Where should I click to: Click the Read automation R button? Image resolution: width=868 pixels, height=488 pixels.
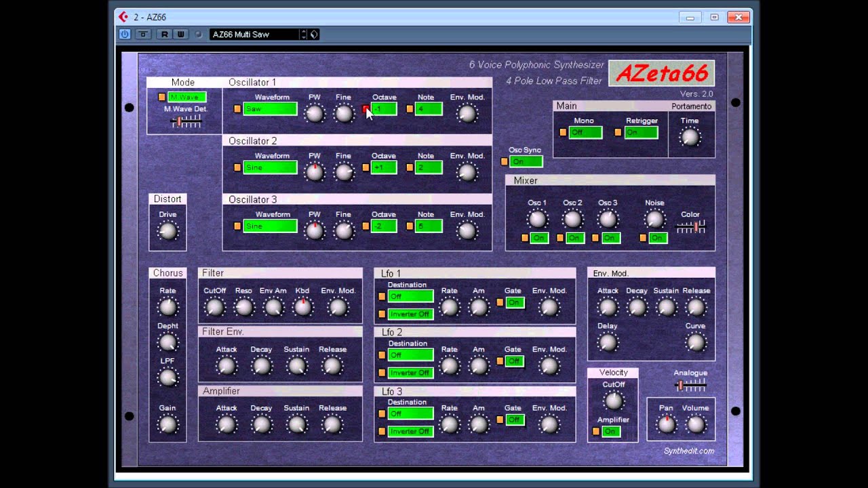[x=164, y=34]
